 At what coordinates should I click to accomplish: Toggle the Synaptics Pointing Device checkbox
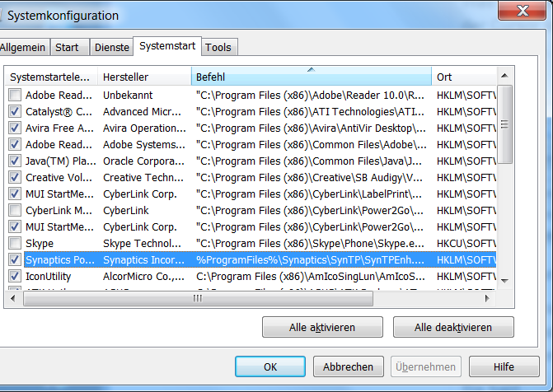(x=15, y=259)
